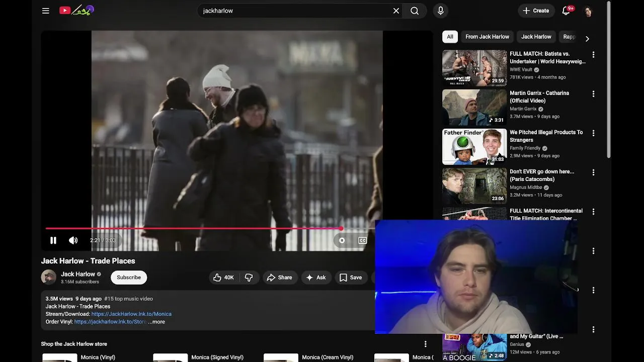Toggle closed captions CC
Viewport: 644px width, 362px height.
363,240
